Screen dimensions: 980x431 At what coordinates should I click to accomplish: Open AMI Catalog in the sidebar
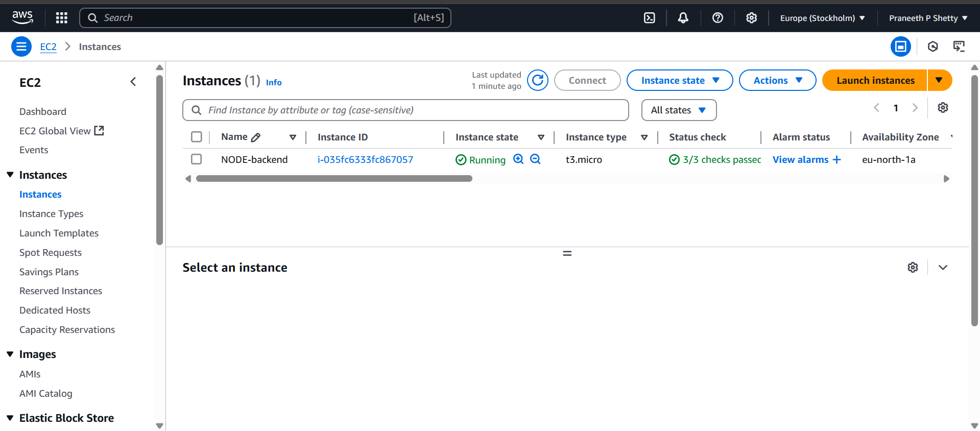(46, 393)
